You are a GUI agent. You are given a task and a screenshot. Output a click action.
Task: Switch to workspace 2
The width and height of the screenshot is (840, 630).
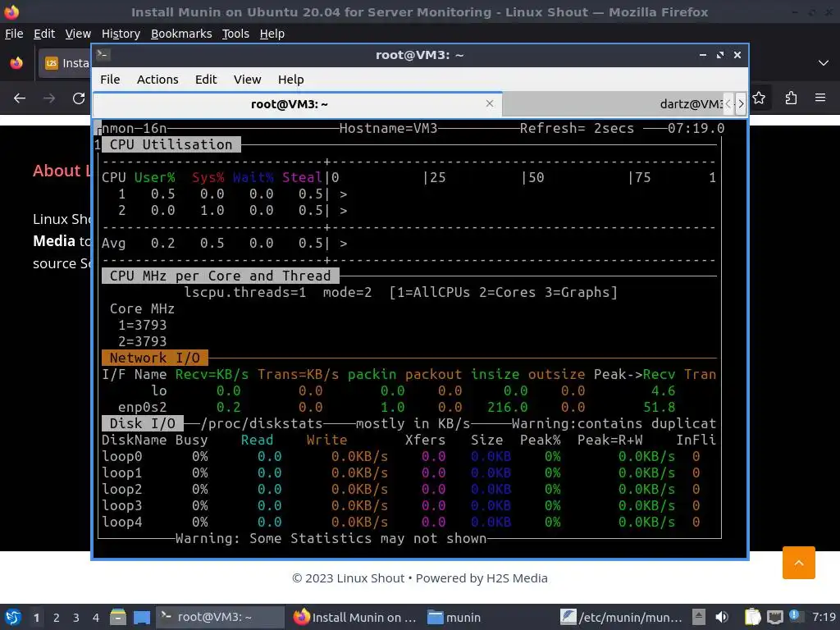tap(57, 617)
